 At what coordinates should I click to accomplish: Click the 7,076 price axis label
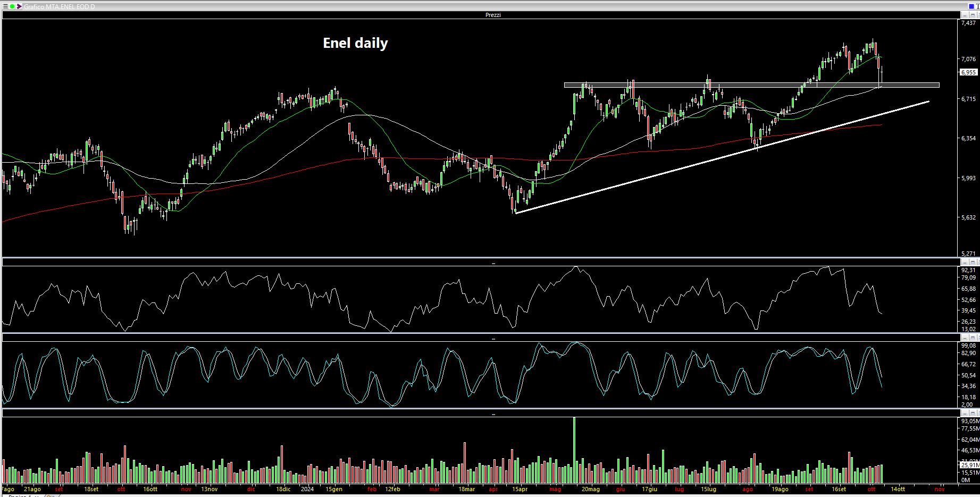point(968,59)
